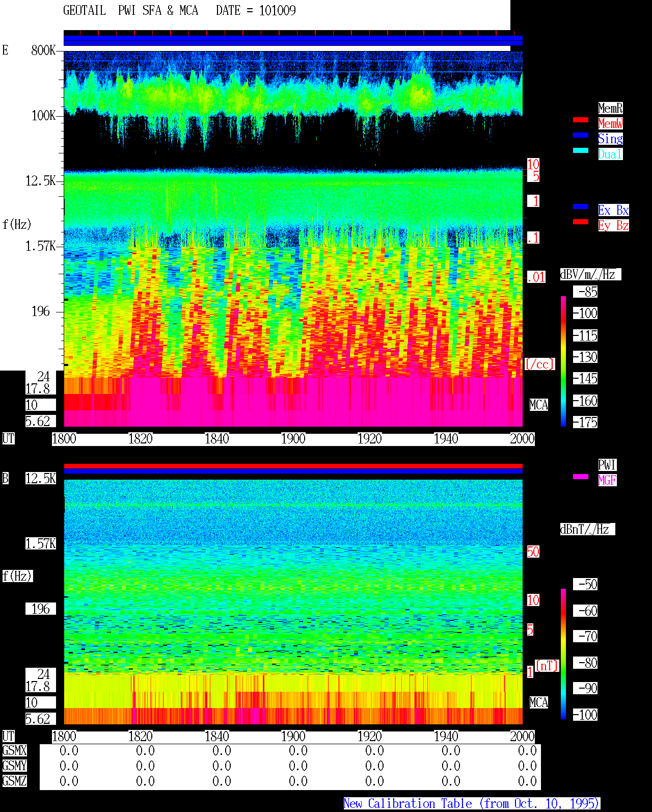Click the red [/cc] density label

coord(539,364)
